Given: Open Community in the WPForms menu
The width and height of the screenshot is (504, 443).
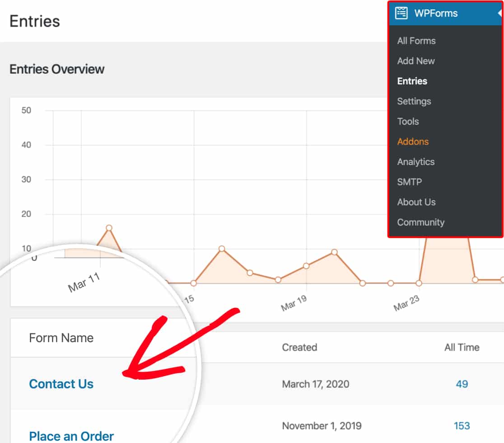Looking at the screenshot, I should pos(420,222).
